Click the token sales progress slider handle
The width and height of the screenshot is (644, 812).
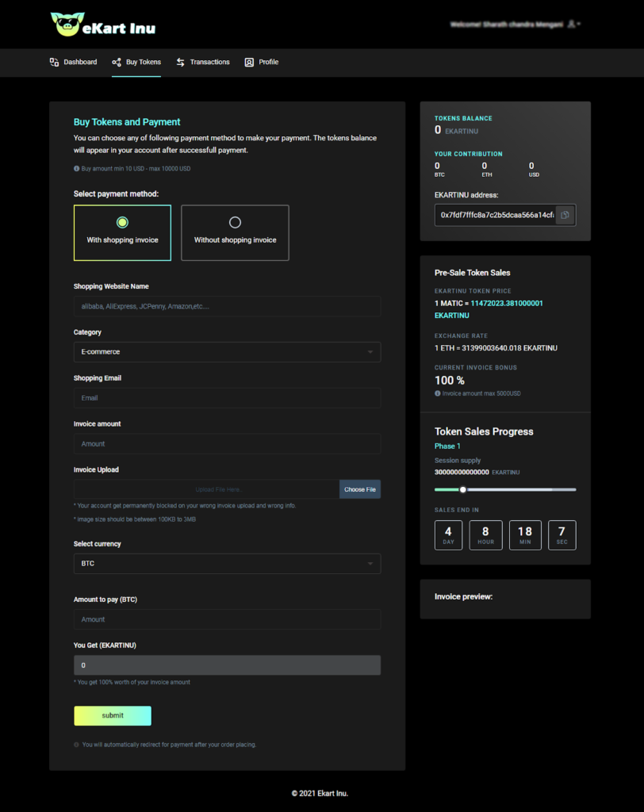tap(463, 489)
